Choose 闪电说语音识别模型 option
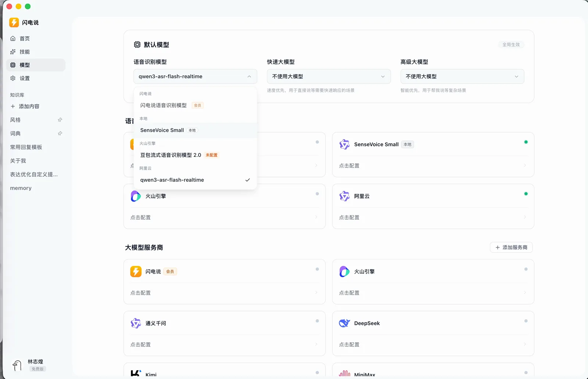The width and height of the screenshot is (588, 379). tap(195, 105)
